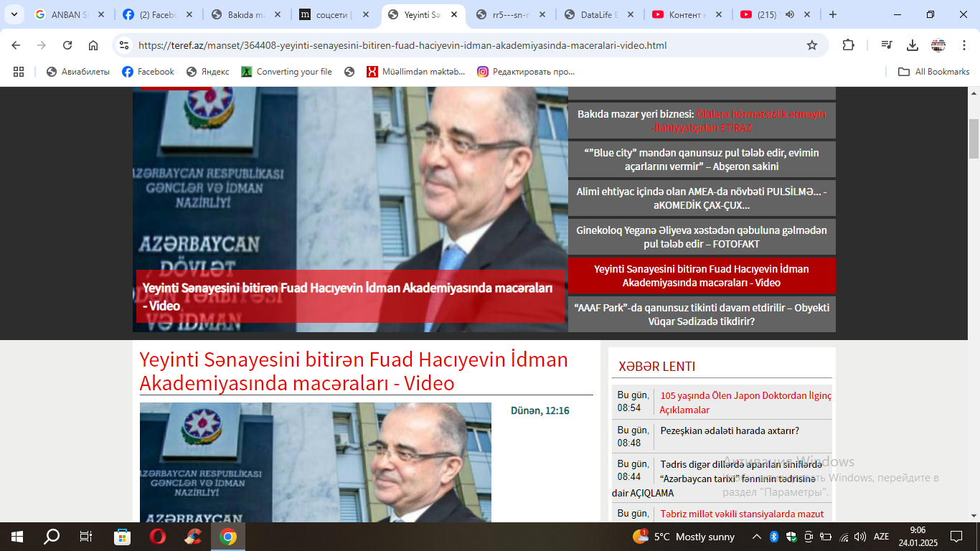The width and height of the screenshot is (980, 551).
Task: Open the browser home page
Action: (93, 45)
